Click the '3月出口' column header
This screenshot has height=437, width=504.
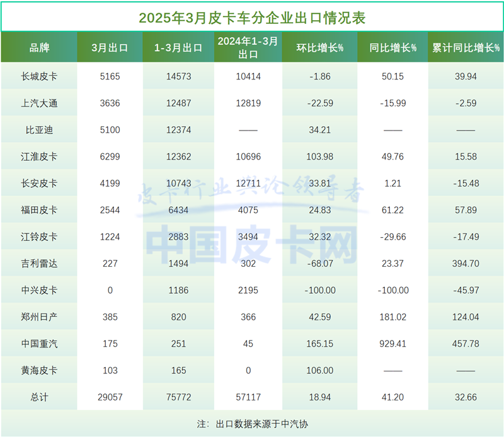(110, 47)
